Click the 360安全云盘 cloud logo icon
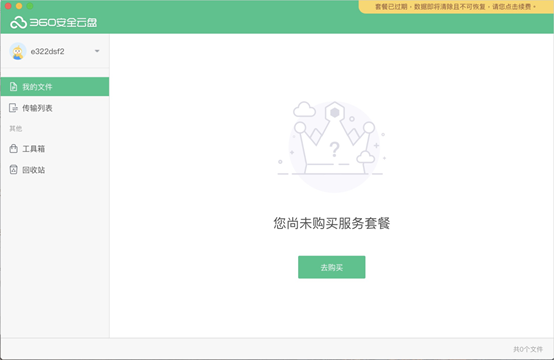This screenshot has width=554, height=360. click(x=18, y=23)
